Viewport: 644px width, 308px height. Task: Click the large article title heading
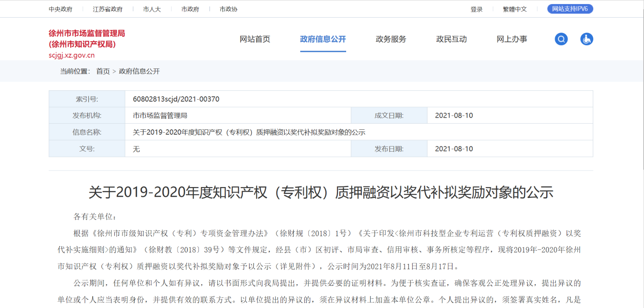[x=321, y=192]
